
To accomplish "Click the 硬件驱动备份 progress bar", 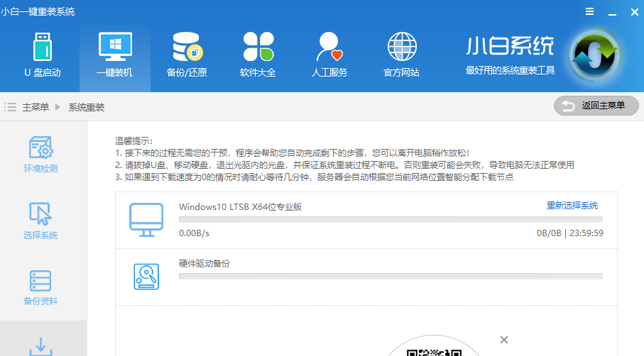I will coord(391,276).
